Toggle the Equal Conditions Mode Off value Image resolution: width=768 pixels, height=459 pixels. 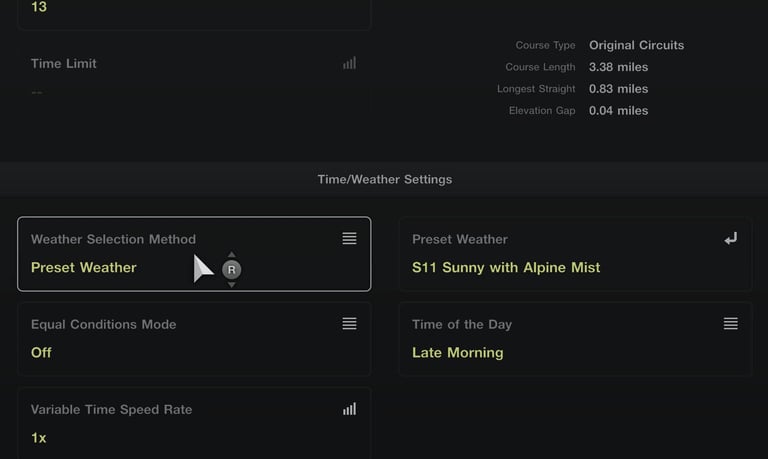(41, 352)
